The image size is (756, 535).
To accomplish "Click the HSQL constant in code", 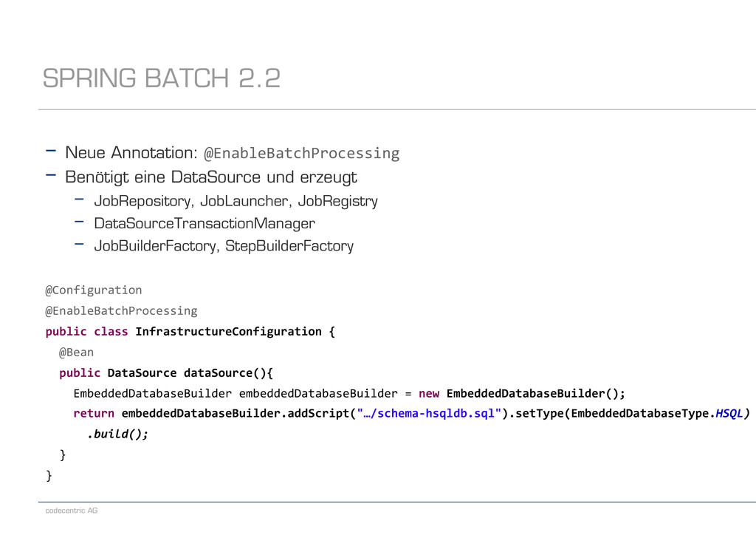I will pos(729,414).
